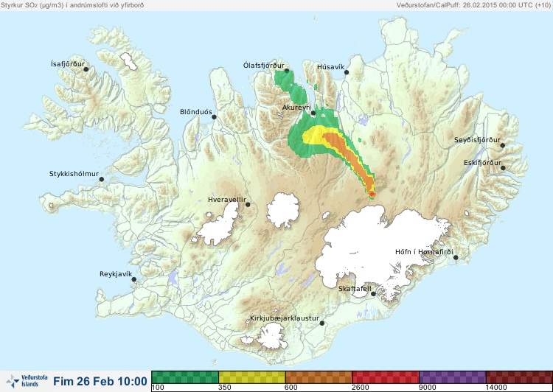
Task: Click the Akureyri label text
Action: 296,108
